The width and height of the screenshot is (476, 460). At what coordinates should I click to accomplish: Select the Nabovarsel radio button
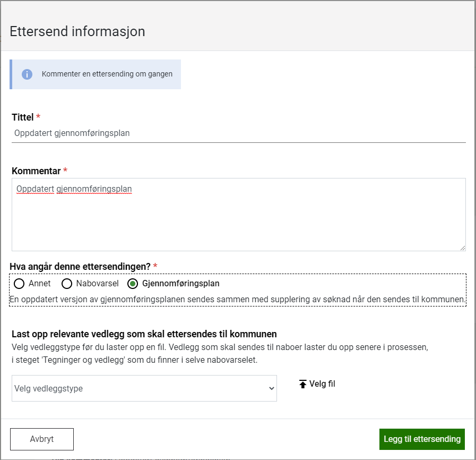coord(67,284)
